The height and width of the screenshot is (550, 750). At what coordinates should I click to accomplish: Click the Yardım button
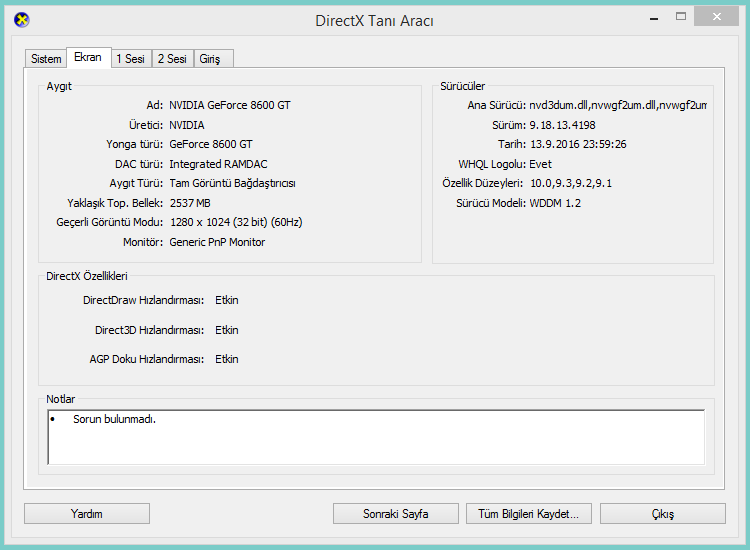[x=87, y=514]
